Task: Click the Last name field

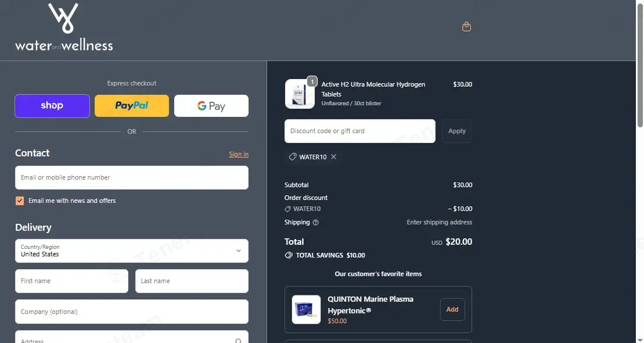Action: pyautogui.click(x=192, y=281)
